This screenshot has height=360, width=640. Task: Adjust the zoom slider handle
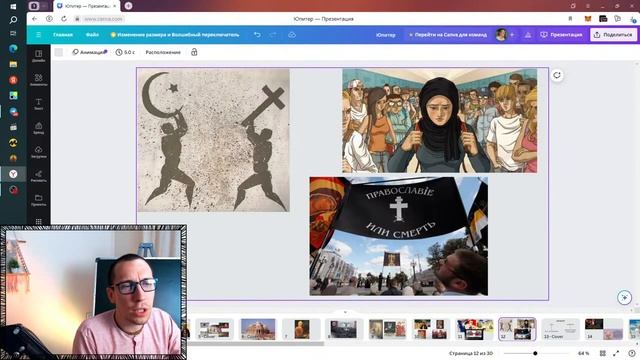535,353
